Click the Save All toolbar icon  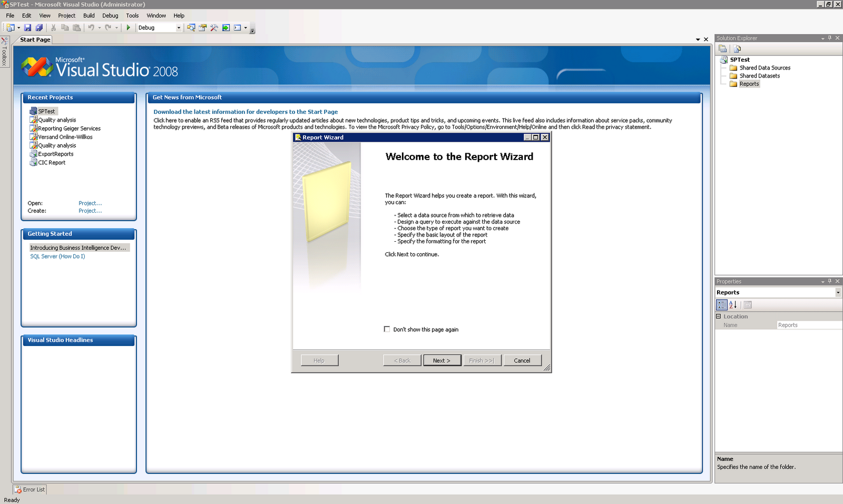pos(39,28)
